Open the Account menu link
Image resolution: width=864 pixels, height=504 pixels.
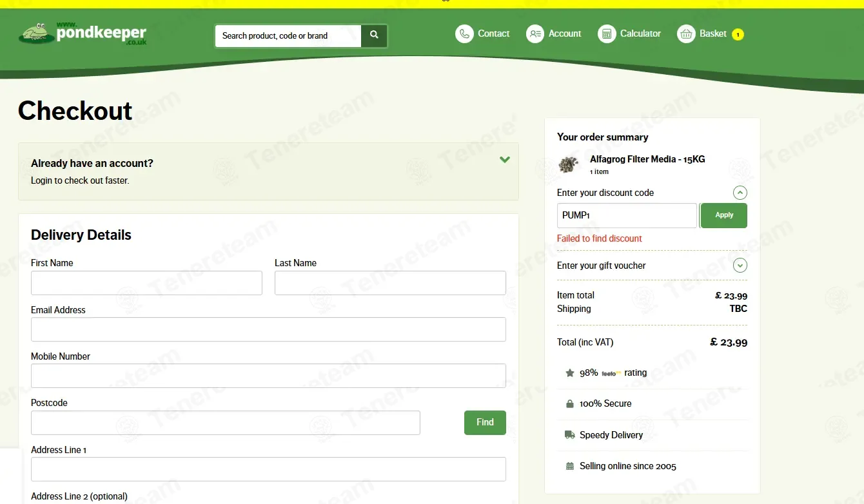pyautogui.click(x=565, y=34)
